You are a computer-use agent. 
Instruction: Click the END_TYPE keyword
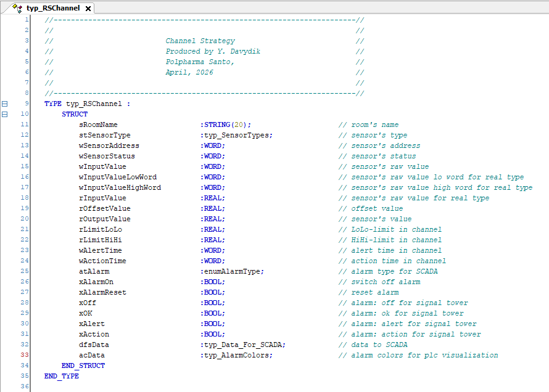pyautogui.click(x=62, y=376)
